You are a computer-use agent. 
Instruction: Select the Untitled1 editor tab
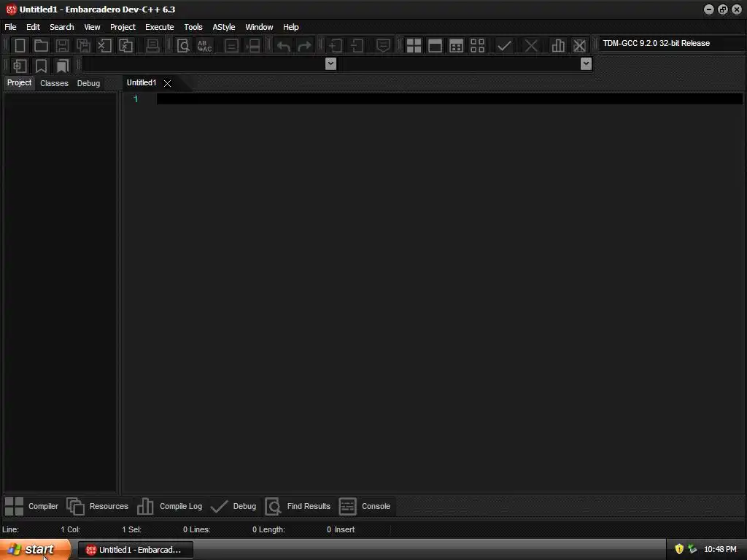(x=142, y=83)
